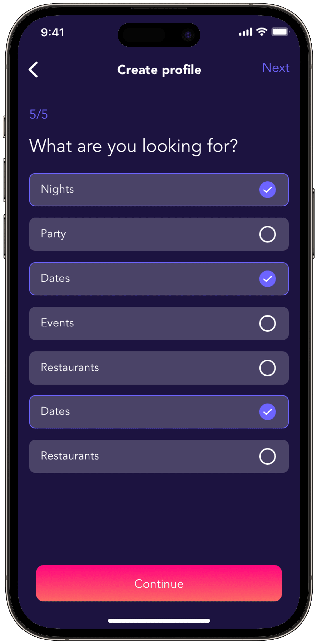The height and width of the screenshot is (644, 318).
Task: Tap the Nights option label
Action: coord(57,189)
